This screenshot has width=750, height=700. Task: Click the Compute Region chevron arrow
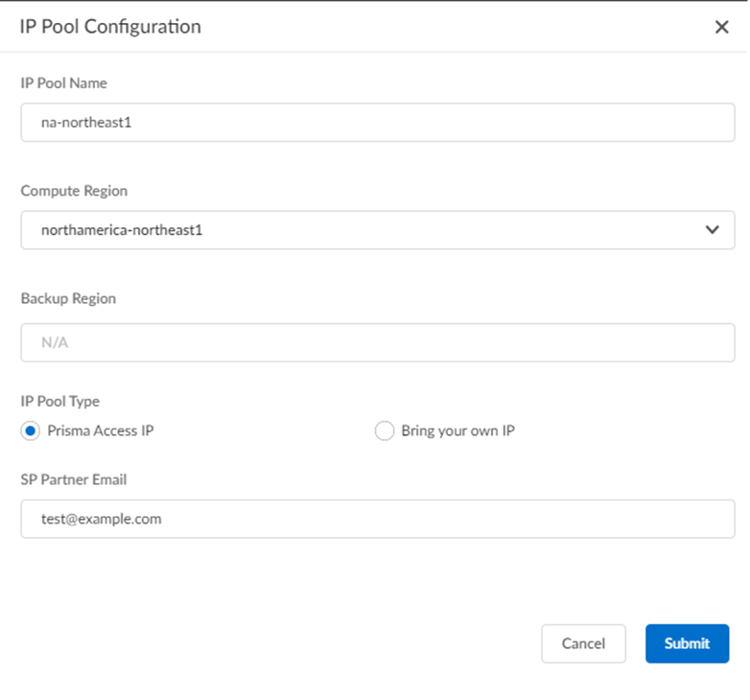[712, 230]
